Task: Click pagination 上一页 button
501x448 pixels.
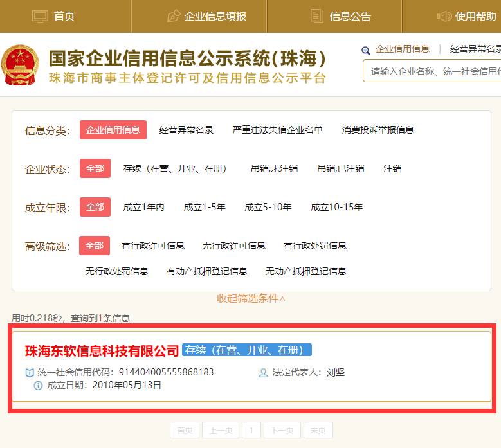Action: [x=221, y=430]
